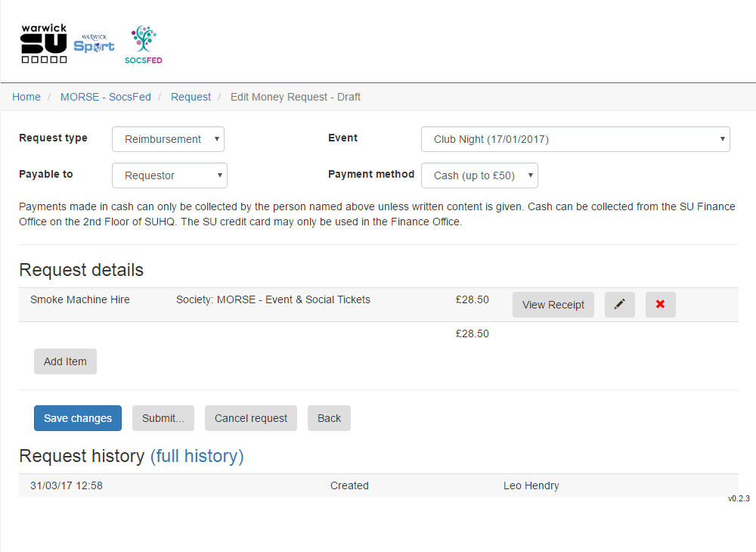Click the Add Item button
Image resolution: width=756 pixels, height=552 pixels.
click(x=66, y=361)
